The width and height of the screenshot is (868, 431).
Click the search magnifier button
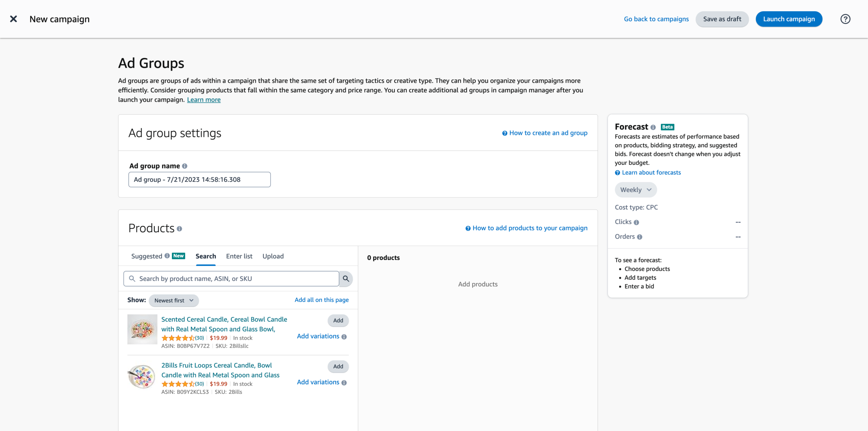coord(346,279)
